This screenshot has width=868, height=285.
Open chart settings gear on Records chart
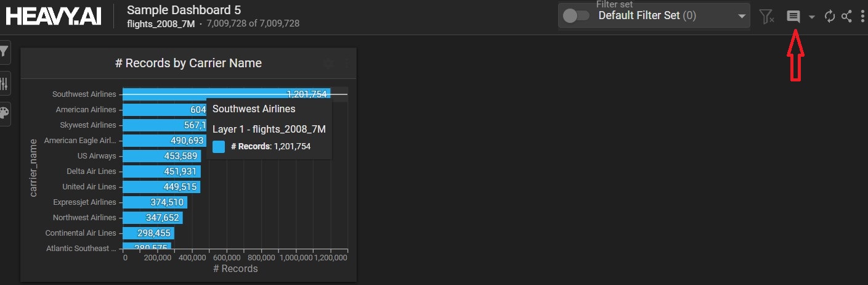(x=329, y=63)
